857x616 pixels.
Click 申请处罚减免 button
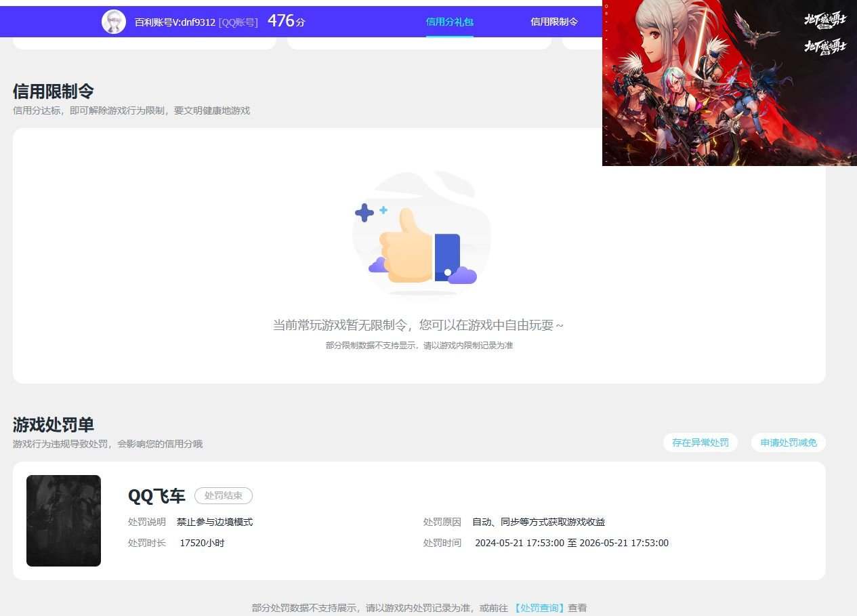[789, 443]
